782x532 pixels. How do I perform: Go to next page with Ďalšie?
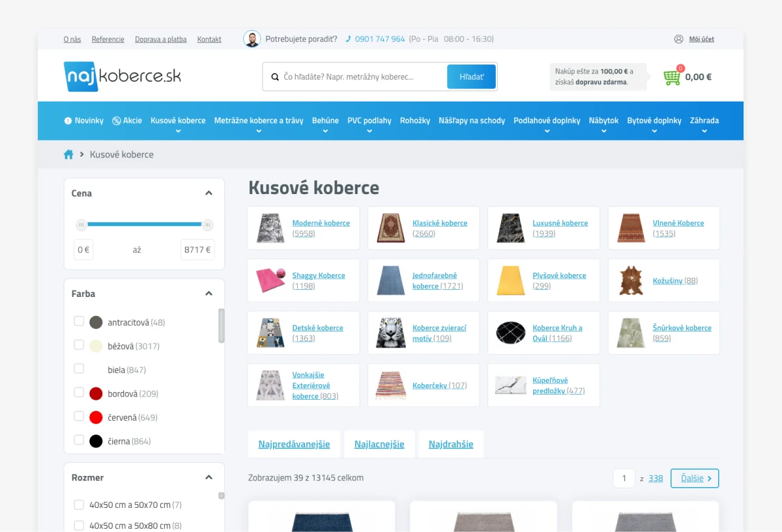click(x=695, y=478)
